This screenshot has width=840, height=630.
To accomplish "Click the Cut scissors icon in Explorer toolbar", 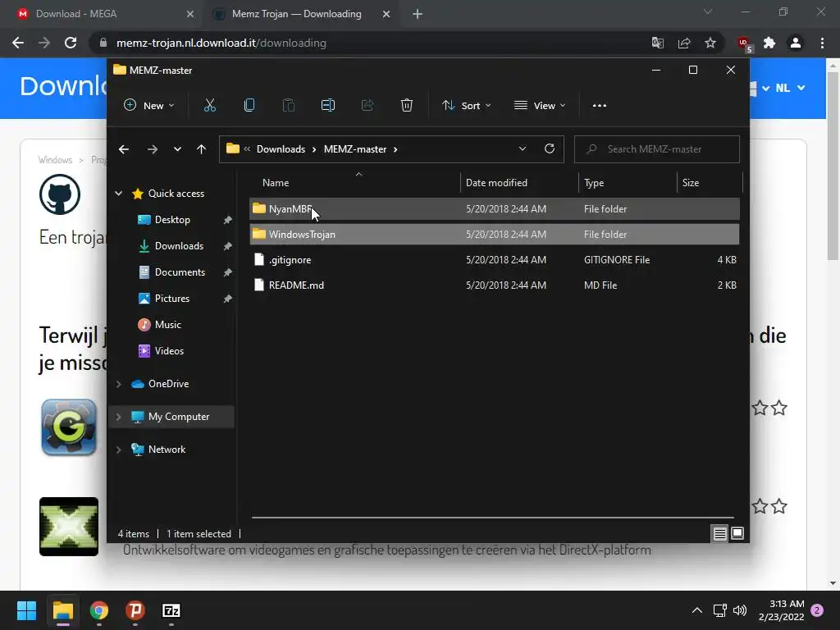I will coord(209,106).
